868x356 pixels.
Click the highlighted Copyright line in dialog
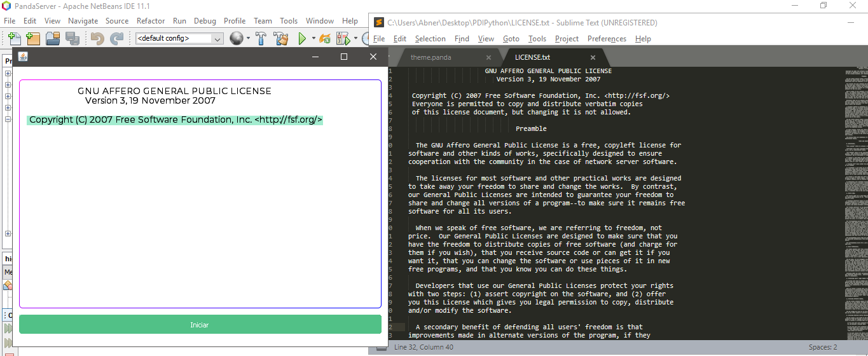(176, 120)
